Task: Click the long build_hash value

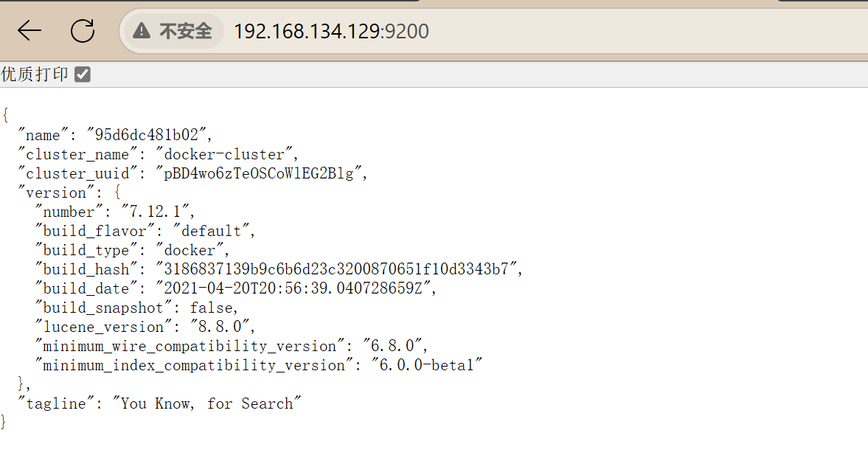Action: click(336, 269)
